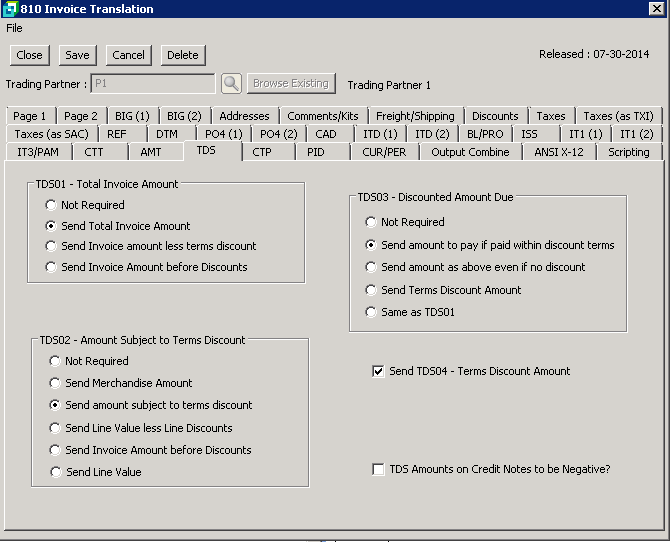The height and width of the screenshot is (542, 670).
Task: Select Same as TDS01 option
Action: point(371,312)
